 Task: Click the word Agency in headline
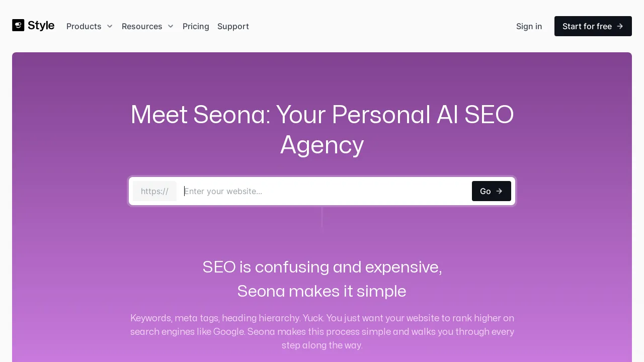(322, 145)
